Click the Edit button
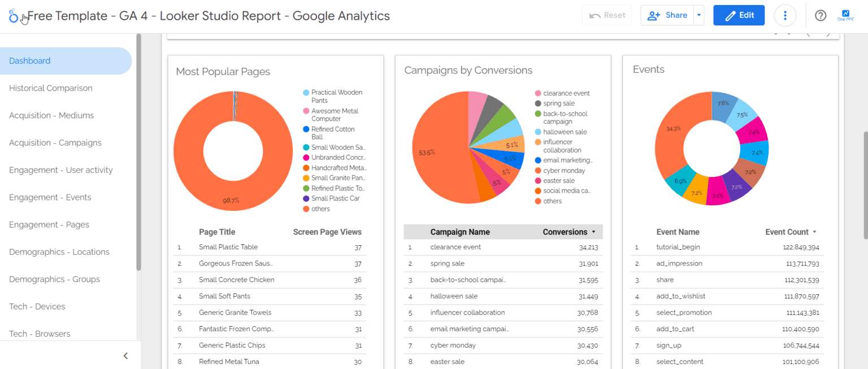This screenshot has width=868, height=369. click(739, 15)
